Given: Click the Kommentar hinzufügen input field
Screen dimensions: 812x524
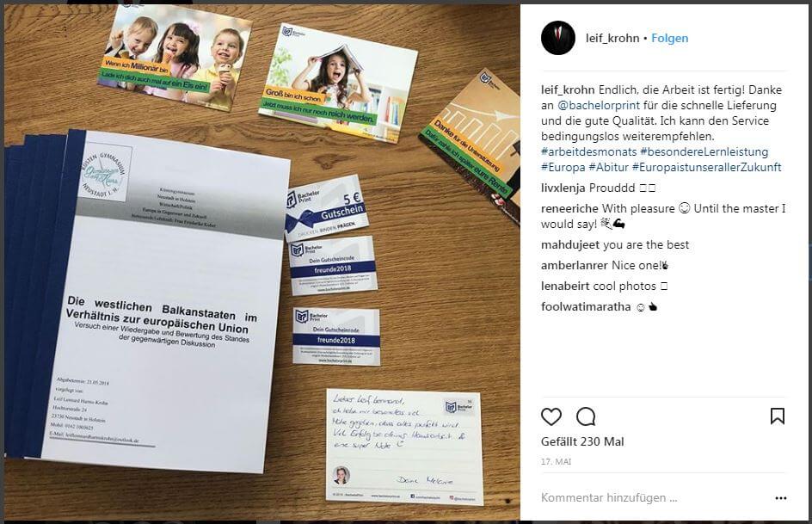Looking at the screenshot, I should (609, 498).
